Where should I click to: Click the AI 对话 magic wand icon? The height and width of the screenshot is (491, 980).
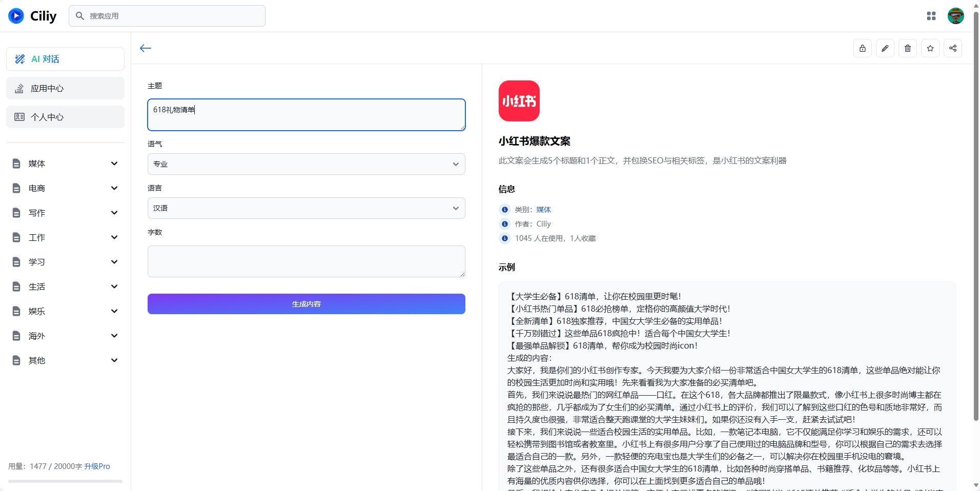tap(20, 59)
